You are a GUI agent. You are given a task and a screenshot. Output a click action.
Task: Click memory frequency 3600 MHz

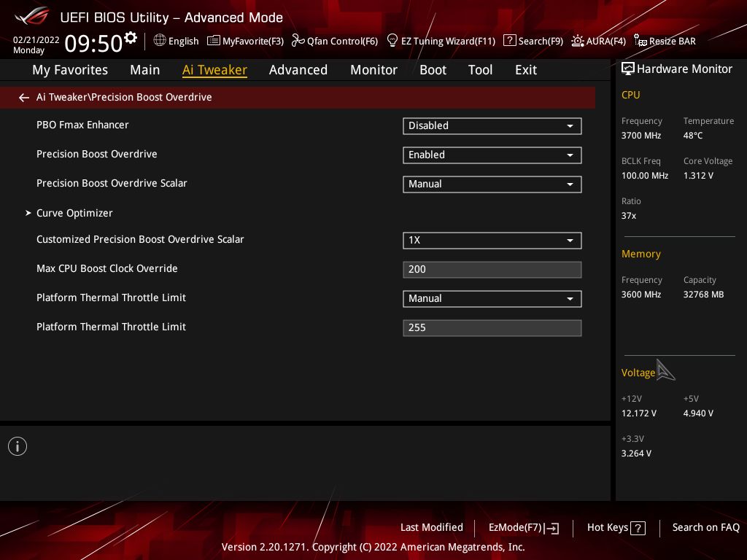pyautogui.click(x=641, y=295)
